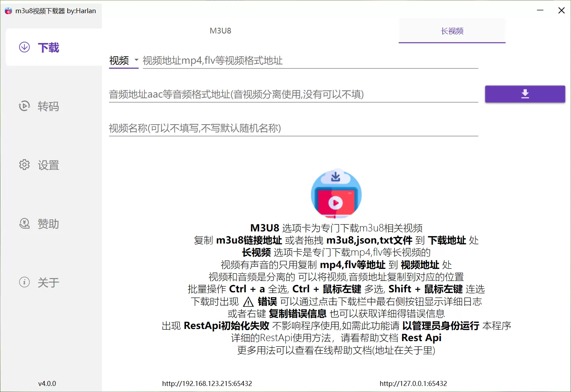Viewport: 571px width, 392px height.
Task: Click the sponsor (赞助) coin icon
Action: [24, 224]
